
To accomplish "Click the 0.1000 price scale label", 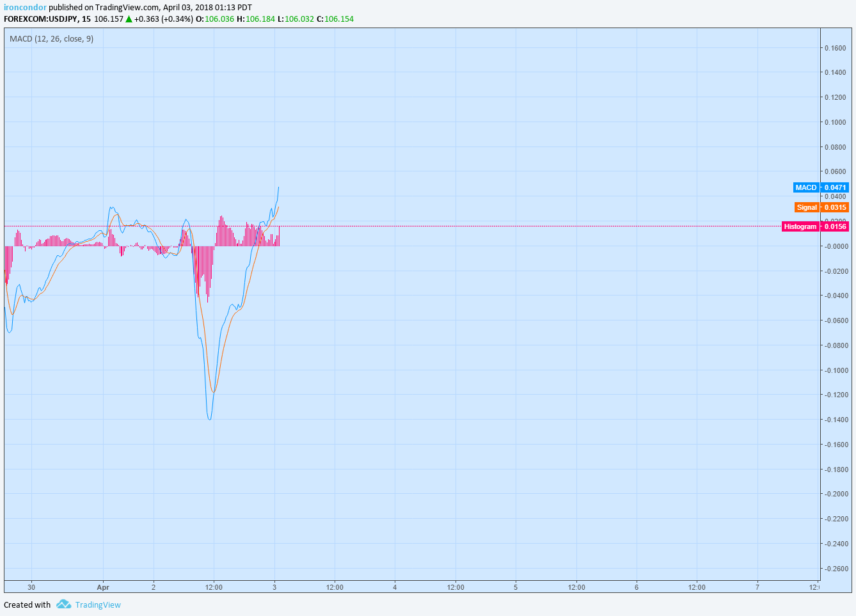I will pyautogui.click(x=835, y=122).
